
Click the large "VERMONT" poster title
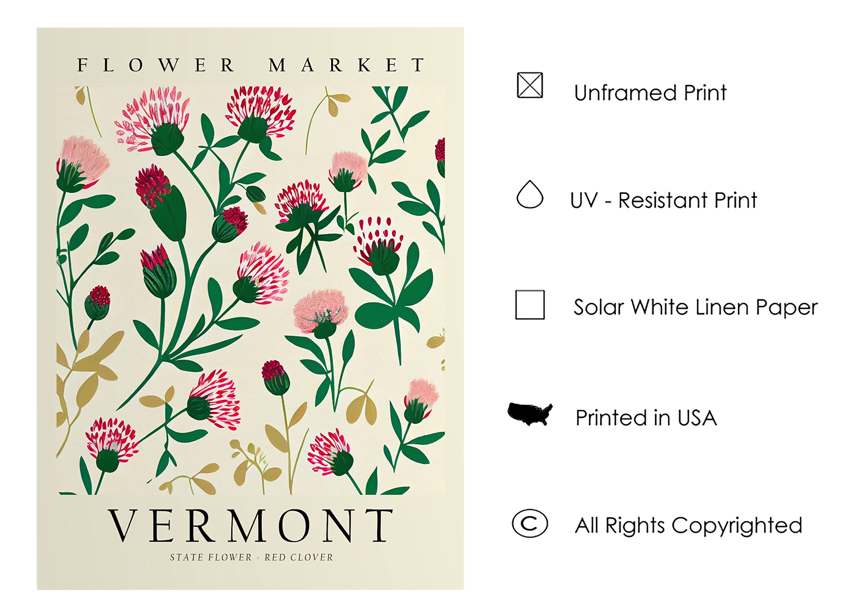click(x=250, y=525)
